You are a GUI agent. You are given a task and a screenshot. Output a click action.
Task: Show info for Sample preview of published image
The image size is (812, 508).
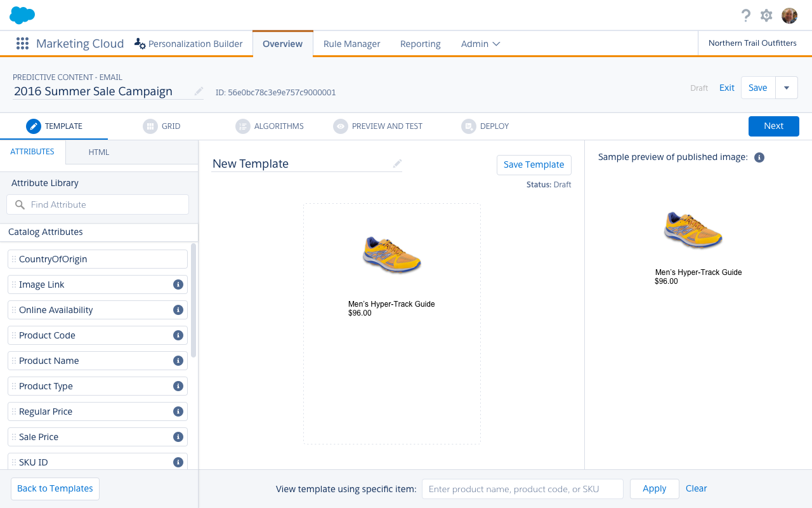pyautogui.click(x=759, y=157)
